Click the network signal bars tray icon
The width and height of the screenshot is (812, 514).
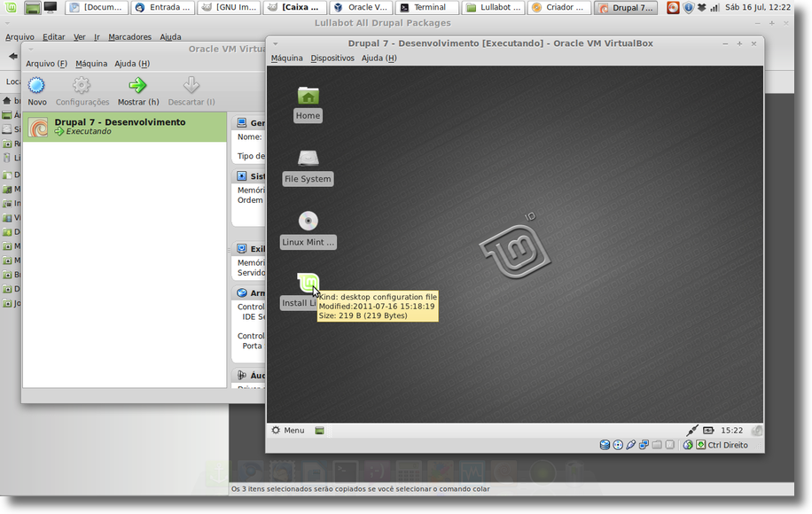point(714,7)
